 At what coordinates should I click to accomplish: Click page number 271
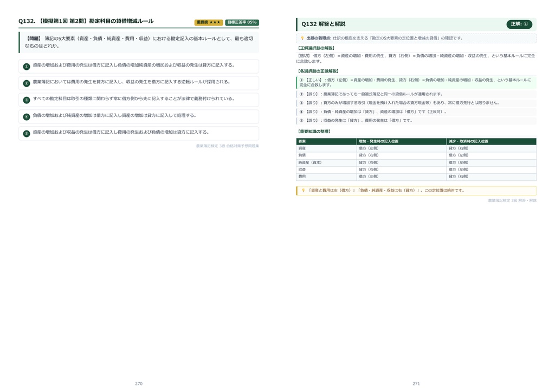tap(416, 383)
